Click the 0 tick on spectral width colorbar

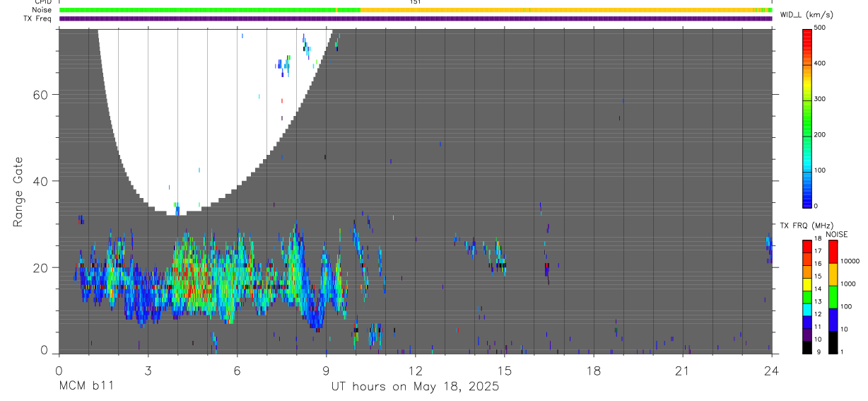coord(816,206)
